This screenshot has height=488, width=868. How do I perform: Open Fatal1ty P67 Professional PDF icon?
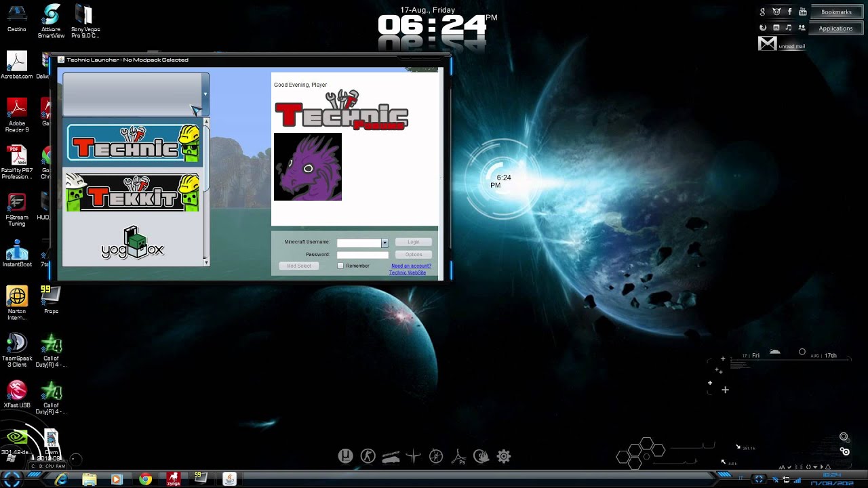point(16,163)
